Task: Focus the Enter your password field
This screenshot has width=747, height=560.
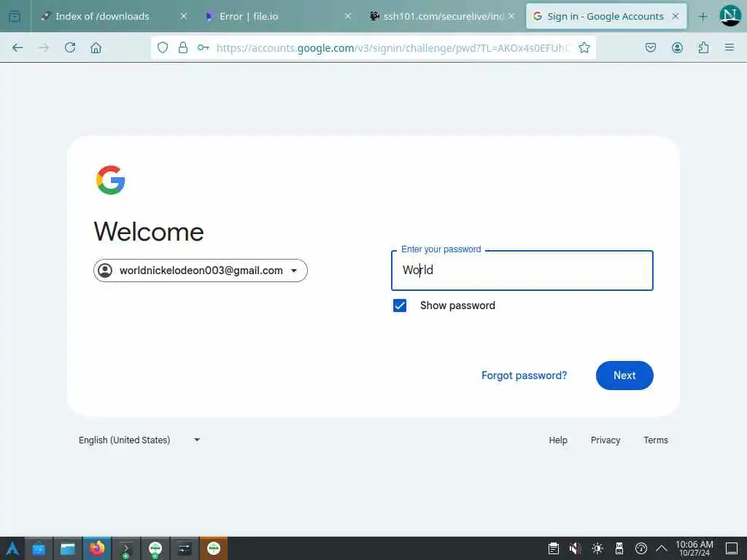Action: 522,271
